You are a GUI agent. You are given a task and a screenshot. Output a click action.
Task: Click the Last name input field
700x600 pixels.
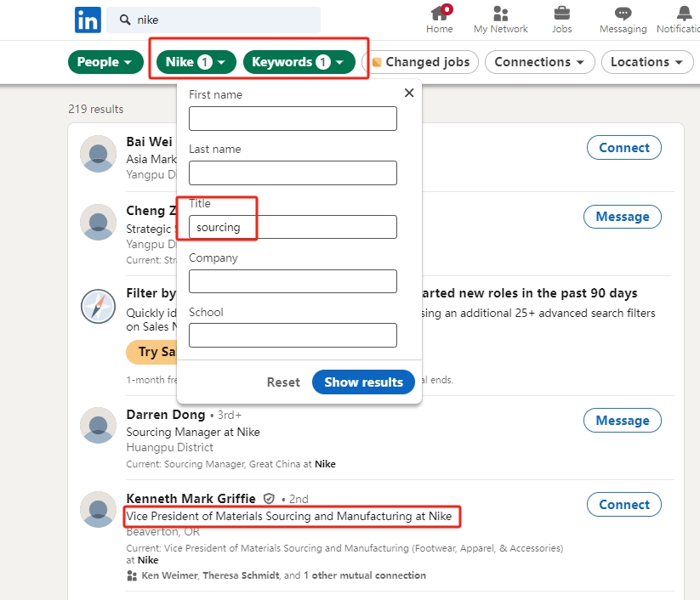point(293,173)
